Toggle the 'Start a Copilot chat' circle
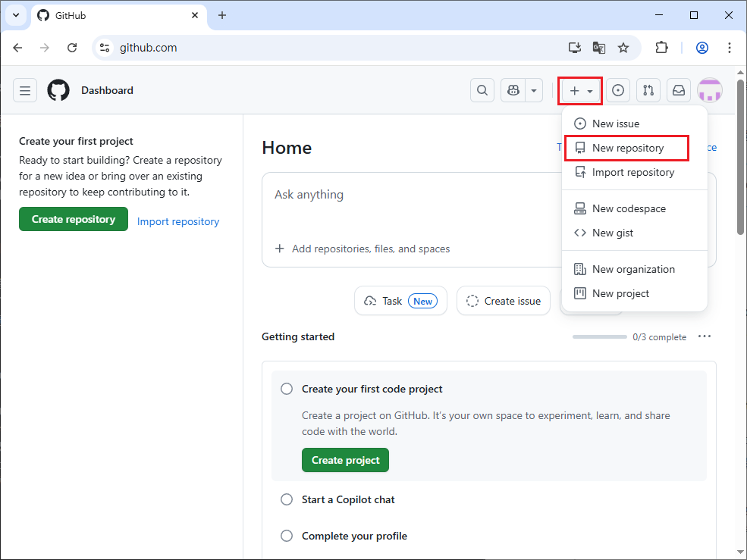The image size is (747, 560). [x=287, y=499]
